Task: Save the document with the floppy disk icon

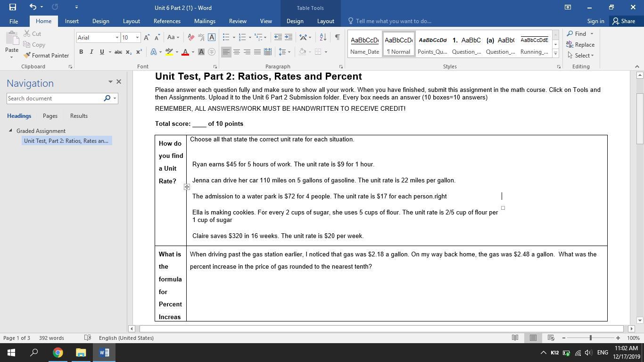Action: tap(13, 7)
